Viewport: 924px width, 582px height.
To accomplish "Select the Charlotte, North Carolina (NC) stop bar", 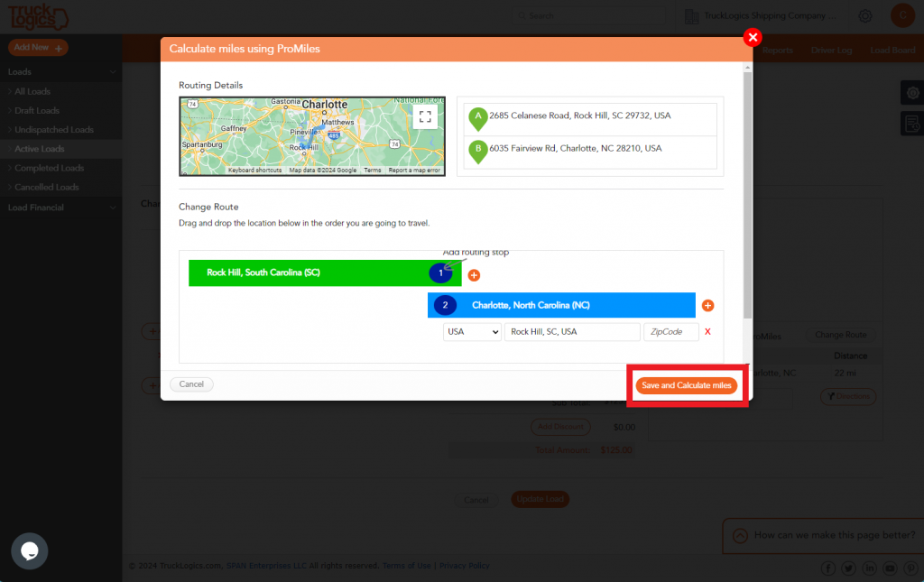I will [x=561, y=305].
